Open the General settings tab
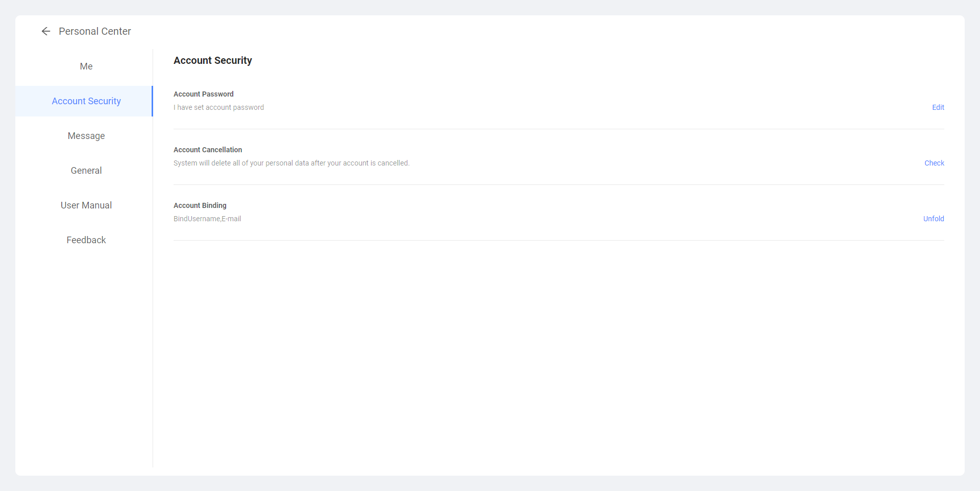 click(x=86, y=171)
